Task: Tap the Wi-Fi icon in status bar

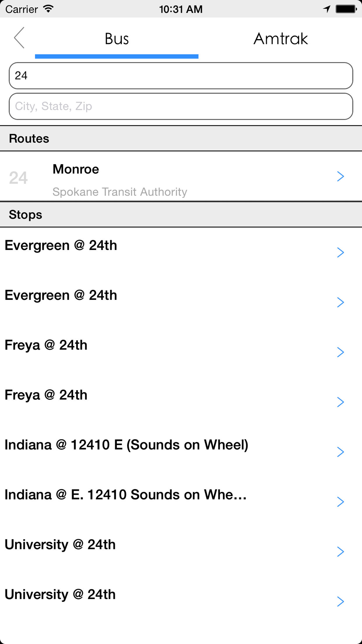Action: (48, 9)
